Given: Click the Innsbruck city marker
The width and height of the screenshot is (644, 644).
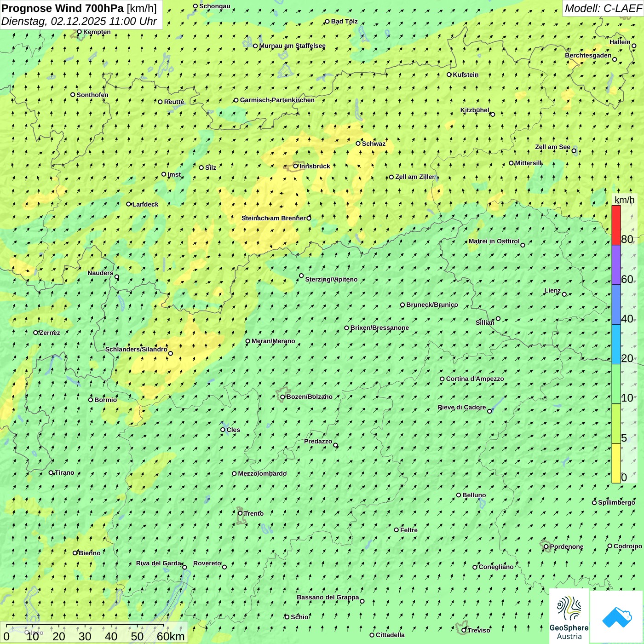Looking at the screenshot, I should tap(296, 166).
